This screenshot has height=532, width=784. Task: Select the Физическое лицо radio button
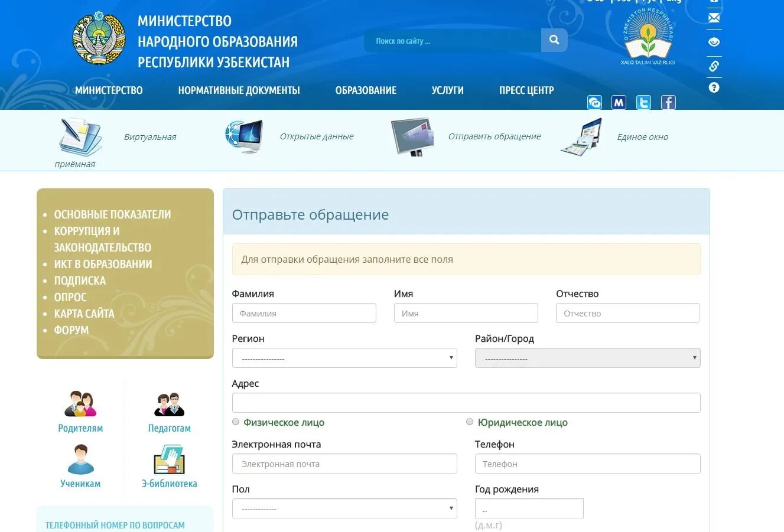pyautogui.click(x=236, y=422)
